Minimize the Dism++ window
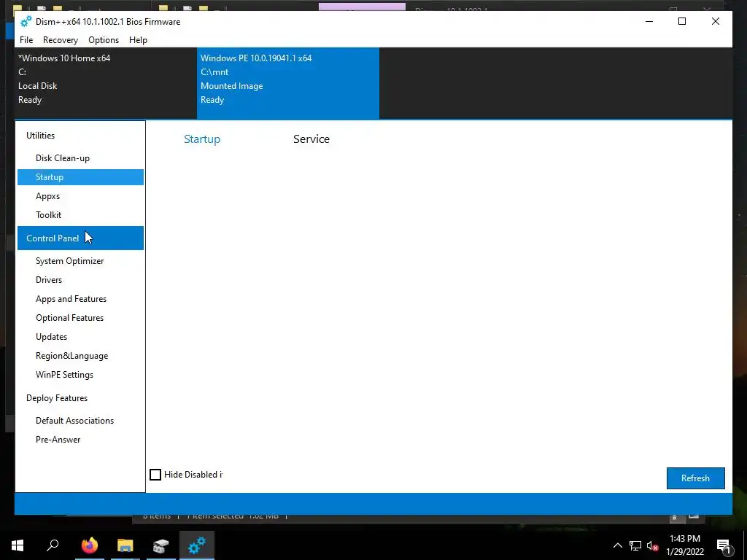The height and width of the screenshot is (560, 747). click(x=649, y=21)
